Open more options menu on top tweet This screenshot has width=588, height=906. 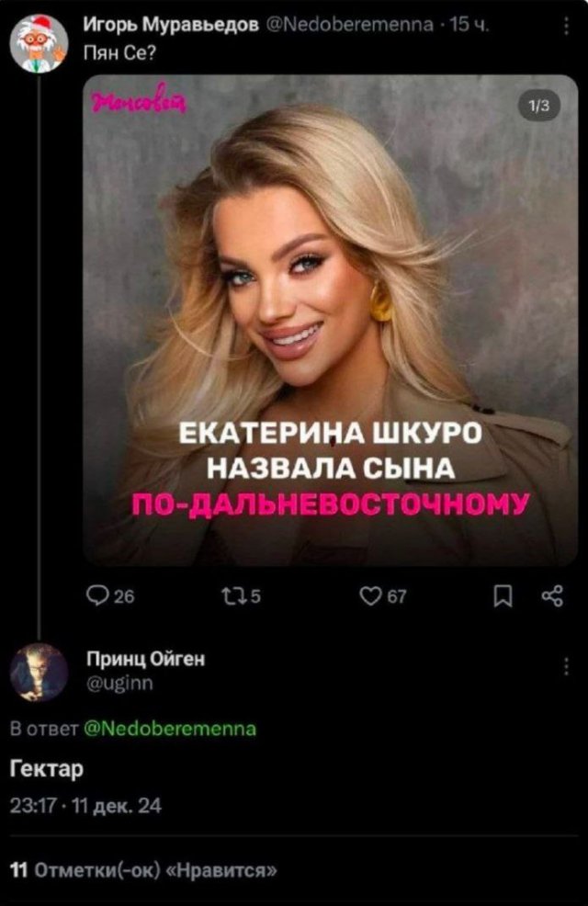(566, 26)
